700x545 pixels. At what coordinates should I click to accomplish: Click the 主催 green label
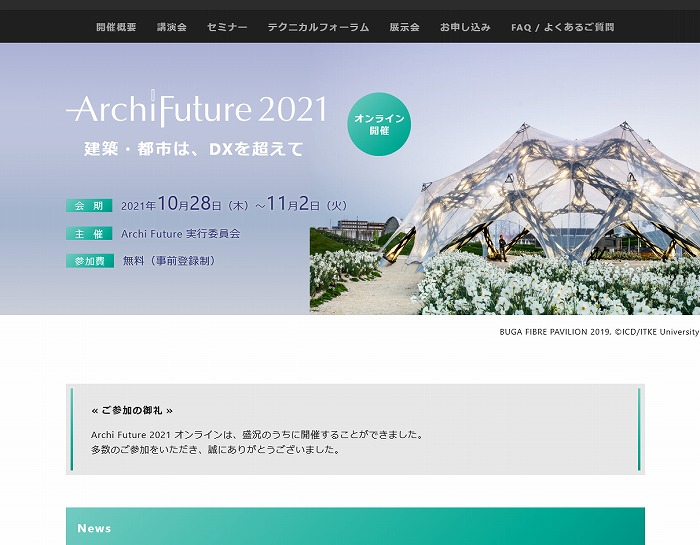89,233
